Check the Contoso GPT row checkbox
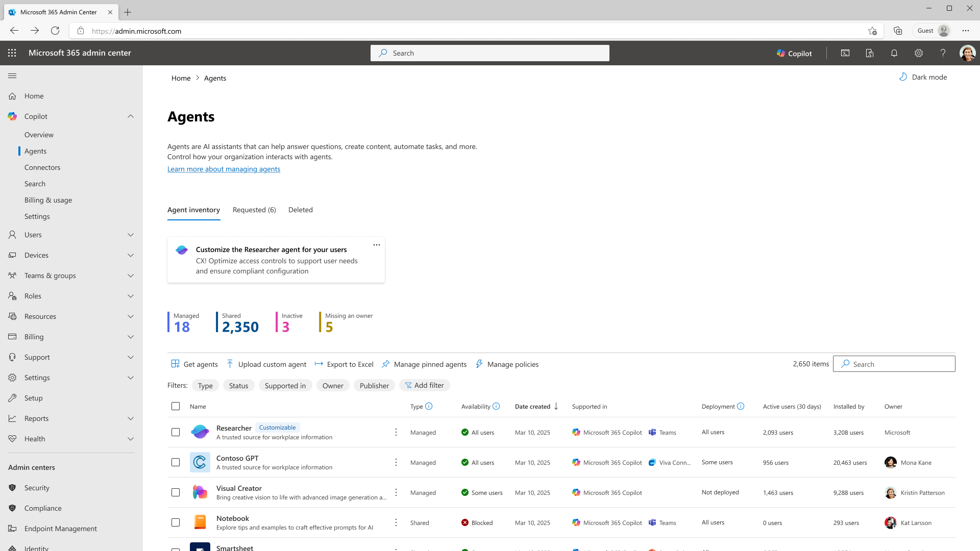980x551 pixels. click(176, 463)
